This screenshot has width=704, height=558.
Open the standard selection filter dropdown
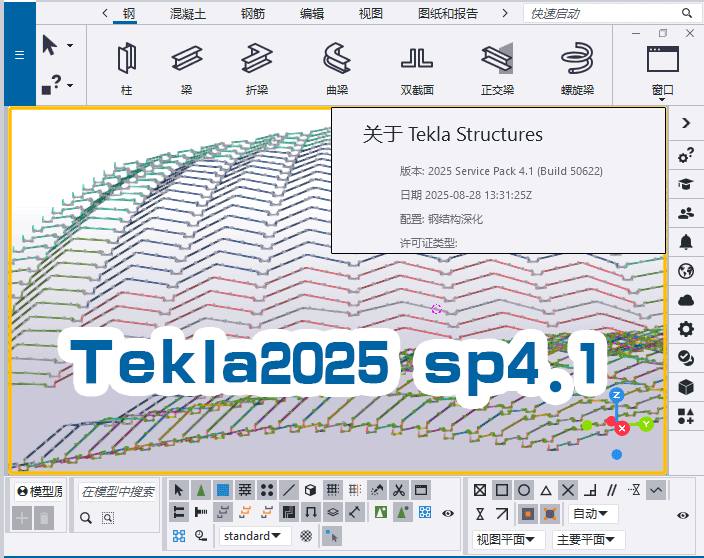[x=254, y=536]
